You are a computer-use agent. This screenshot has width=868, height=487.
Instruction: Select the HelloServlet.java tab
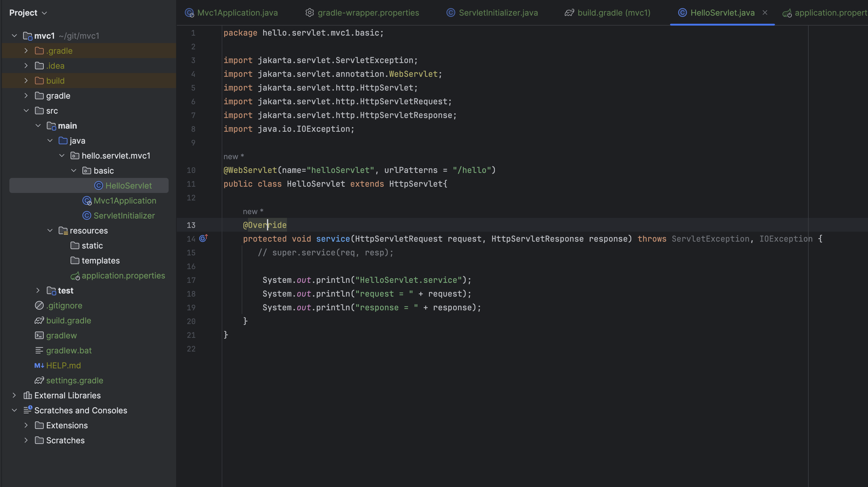tap(723, 13)
